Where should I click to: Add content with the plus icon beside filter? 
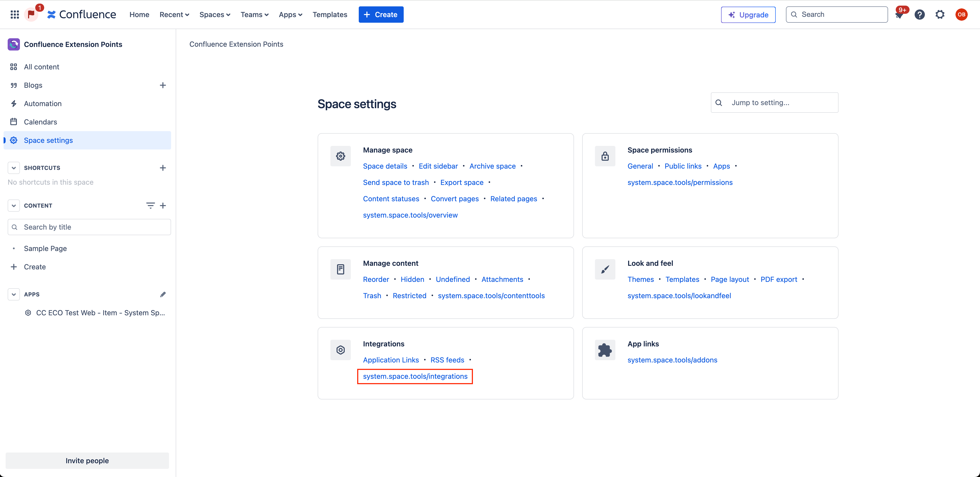[x=163, y=206]
